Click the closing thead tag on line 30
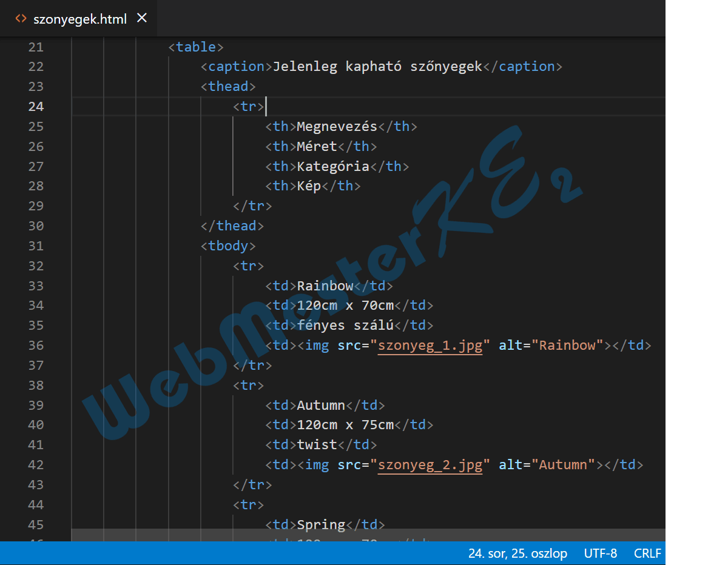 coord(232,226)
